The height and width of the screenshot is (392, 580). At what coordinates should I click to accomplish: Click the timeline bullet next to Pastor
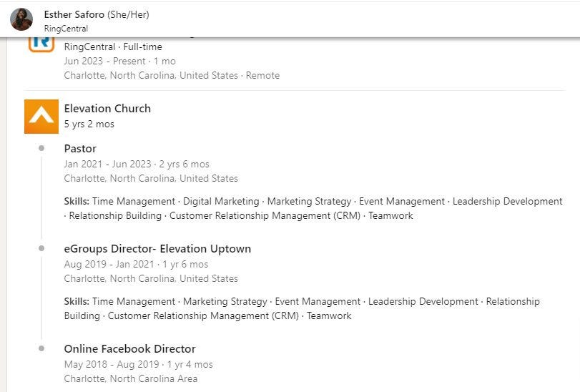[x=41, y=148]
